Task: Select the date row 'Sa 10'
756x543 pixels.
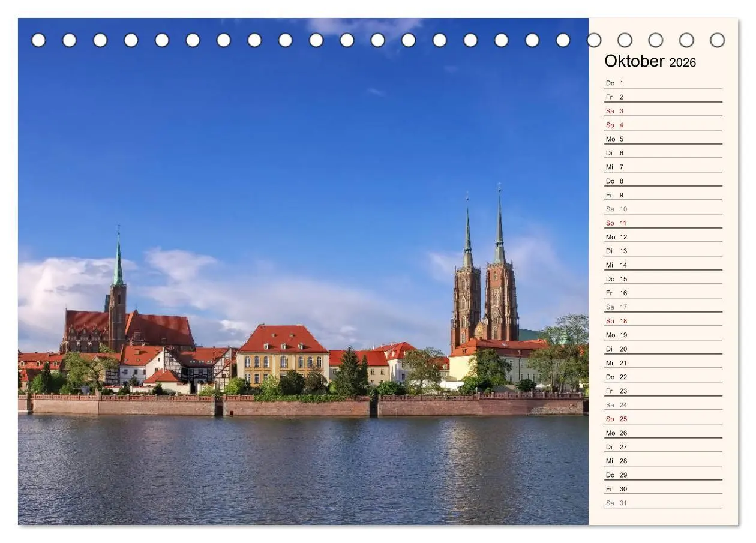Action: pos(663,209)
